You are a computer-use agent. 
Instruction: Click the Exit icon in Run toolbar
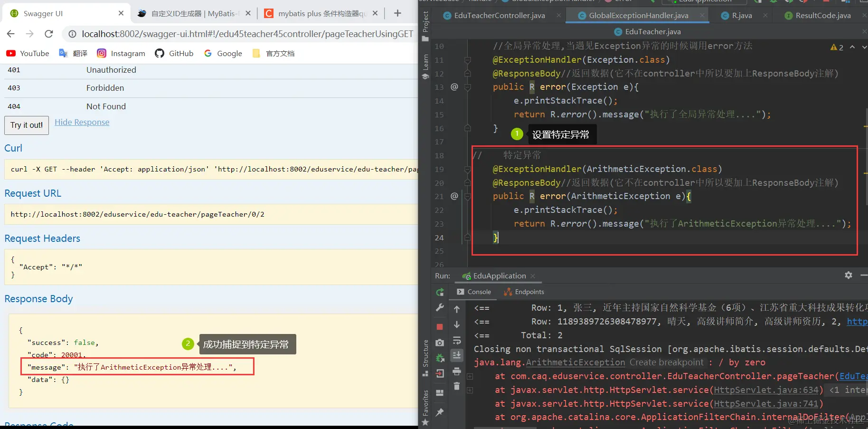coord(440,373)
